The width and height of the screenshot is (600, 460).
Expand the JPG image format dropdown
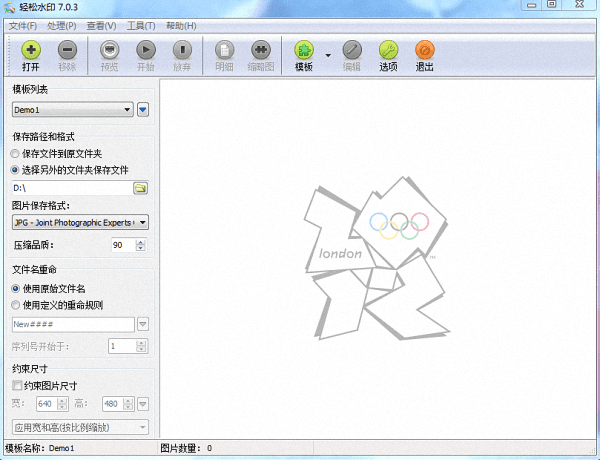[x=80, y=222]
